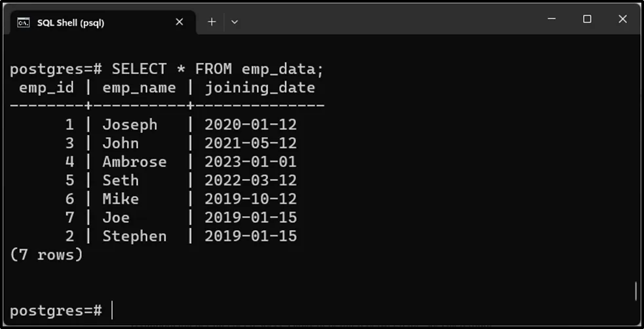Click the SELECT * FROM emp_data query text
Screen dimensions: 644x329
(218, 69)
